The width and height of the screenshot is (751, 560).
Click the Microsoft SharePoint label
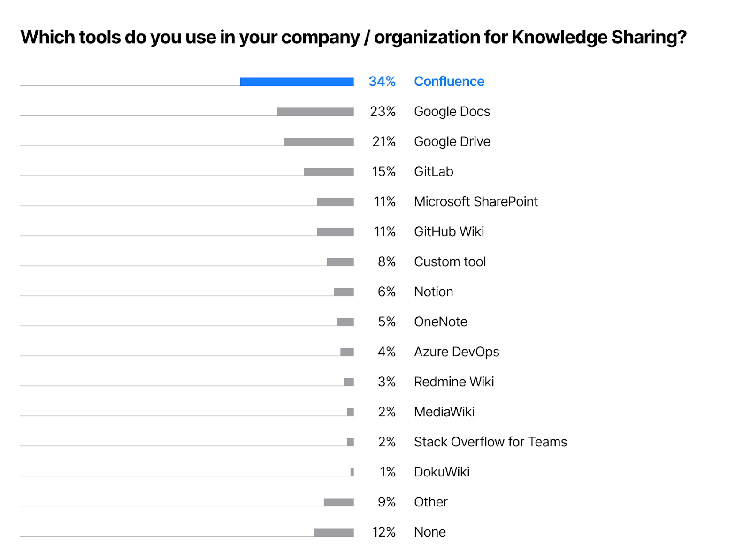[x=476, y=202]
